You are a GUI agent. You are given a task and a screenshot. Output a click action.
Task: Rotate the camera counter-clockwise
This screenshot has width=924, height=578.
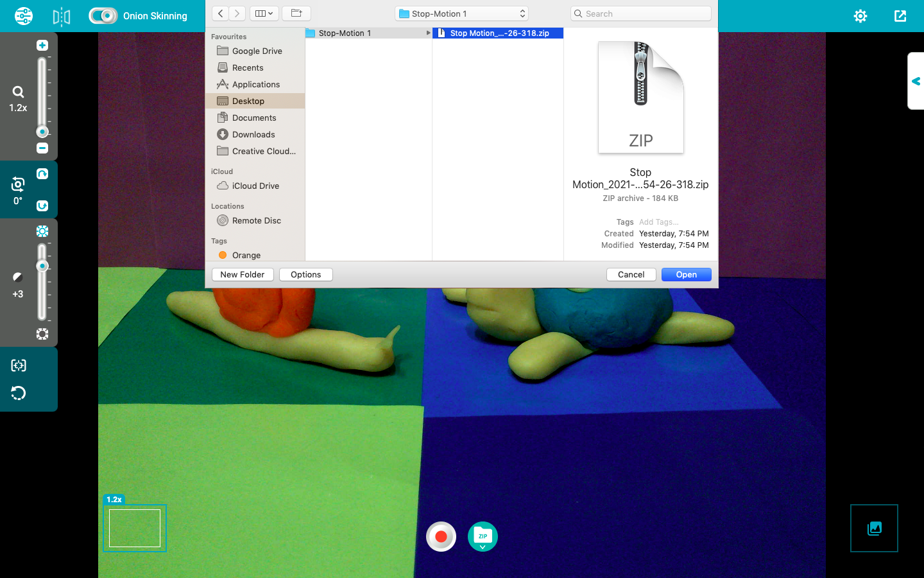42,206
